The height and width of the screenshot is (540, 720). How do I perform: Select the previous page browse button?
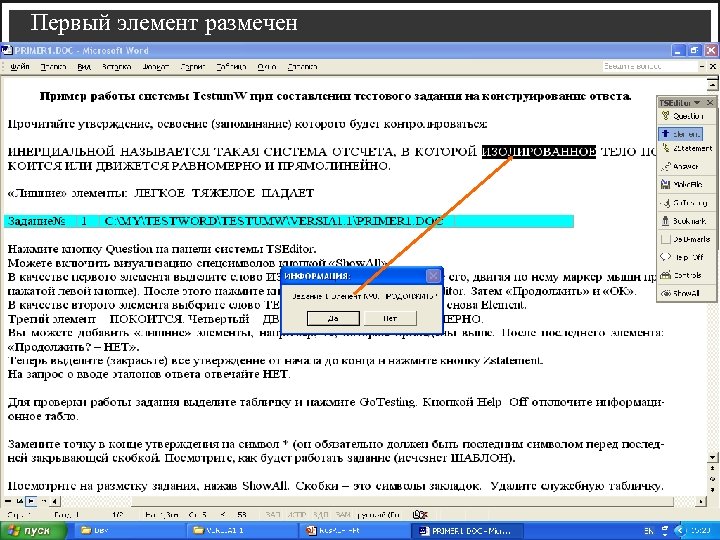(x=712, y=468)
